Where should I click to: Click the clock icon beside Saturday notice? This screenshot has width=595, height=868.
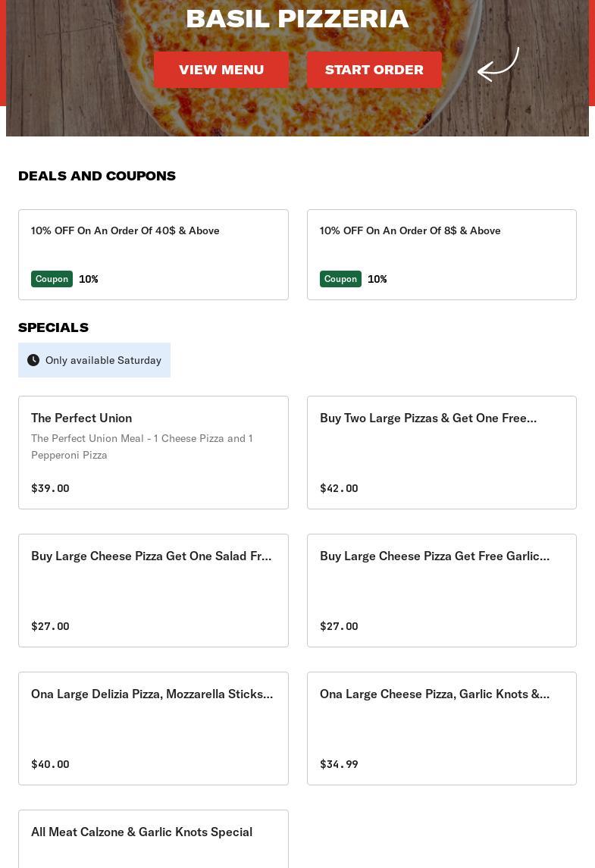pos(33,360)
